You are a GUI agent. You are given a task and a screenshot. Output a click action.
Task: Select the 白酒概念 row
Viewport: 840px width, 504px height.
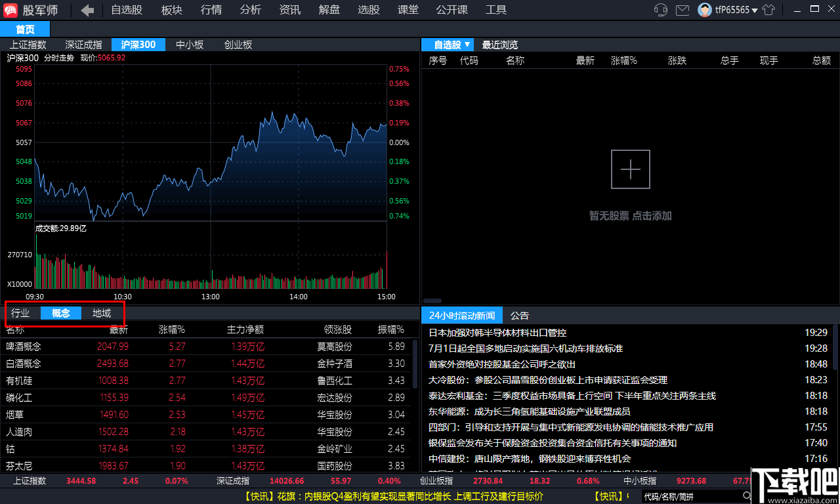(205, 364)
